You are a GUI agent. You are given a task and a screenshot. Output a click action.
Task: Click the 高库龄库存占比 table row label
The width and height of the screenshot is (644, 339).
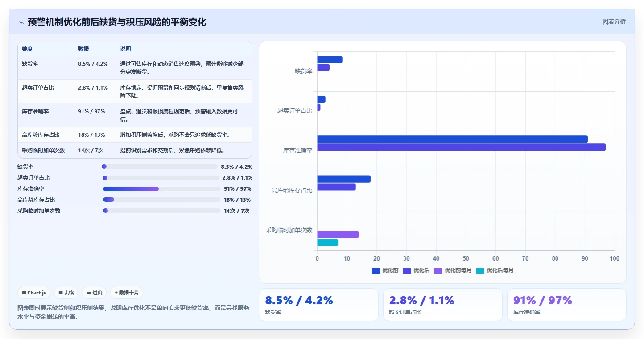(41, 135)
